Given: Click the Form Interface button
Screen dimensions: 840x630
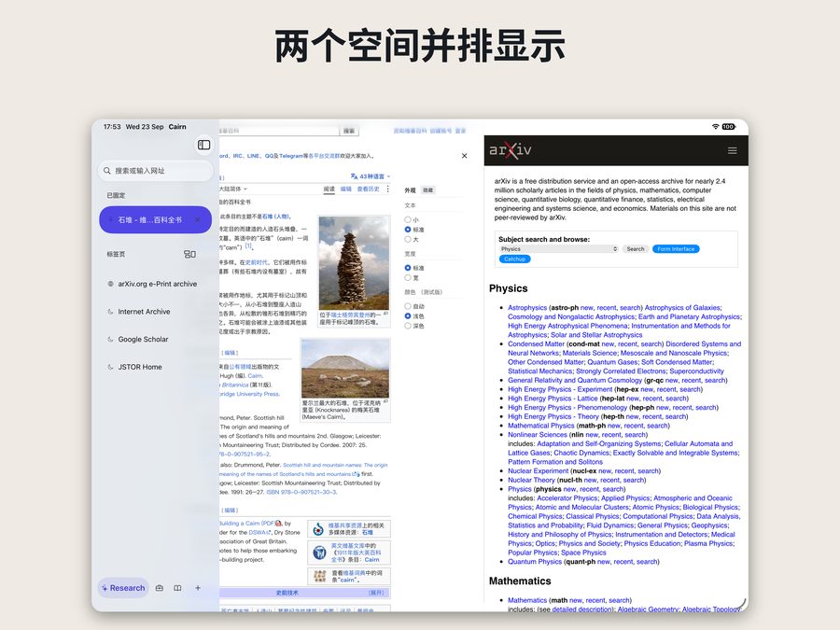Looking at the screenshot, I should point(676,249).
